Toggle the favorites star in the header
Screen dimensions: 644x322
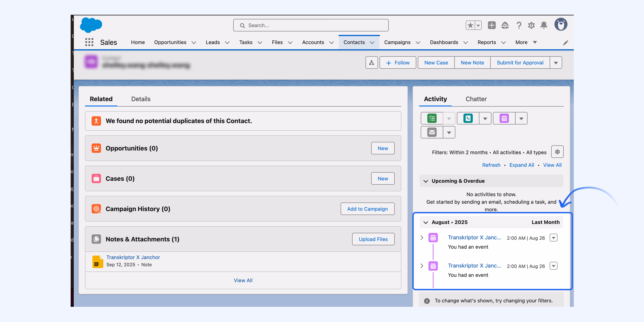click(470, 25)
